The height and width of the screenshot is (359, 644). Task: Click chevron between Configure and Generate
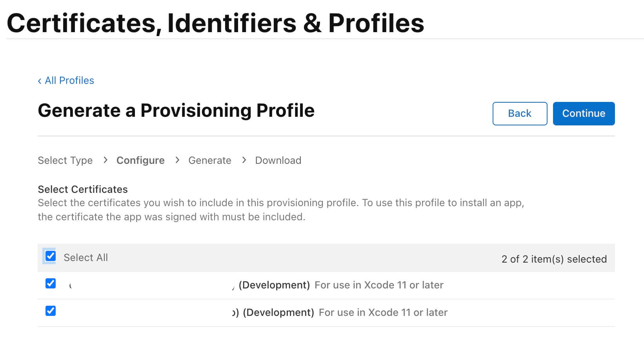177,160
